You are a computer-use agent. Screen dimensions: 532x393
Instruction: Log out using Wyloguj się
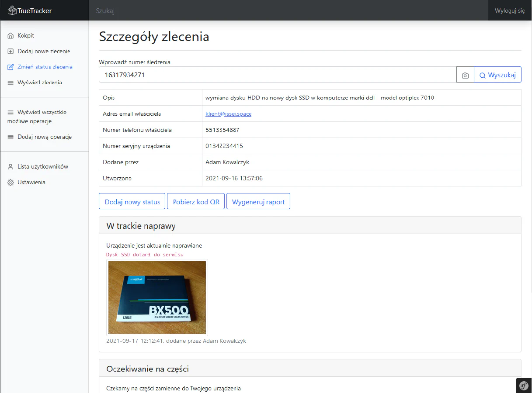click(x=509, y=10)
